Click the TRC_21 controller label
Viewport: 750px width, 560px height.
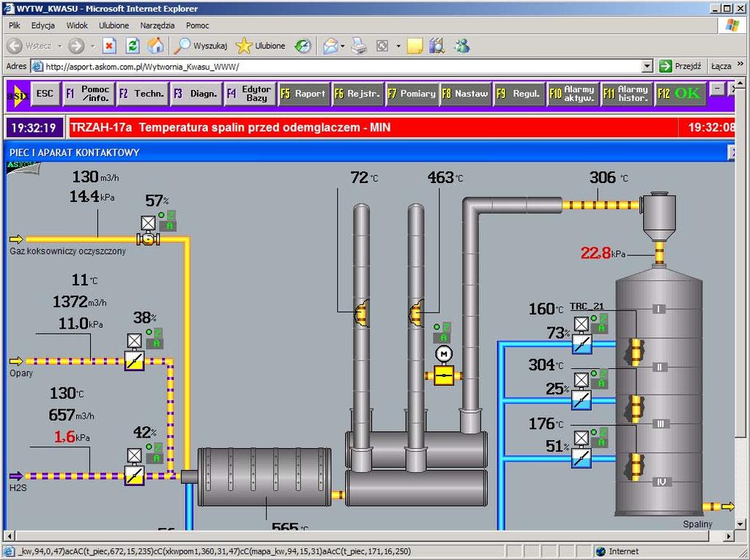[x=587, y=307]
